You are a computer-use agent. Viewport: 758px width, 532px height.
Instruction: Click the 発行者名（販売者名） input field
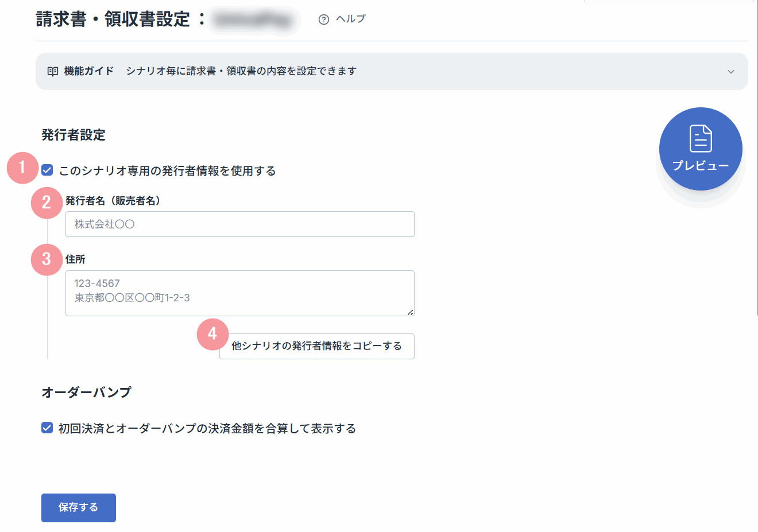click(x=240, y=224)
